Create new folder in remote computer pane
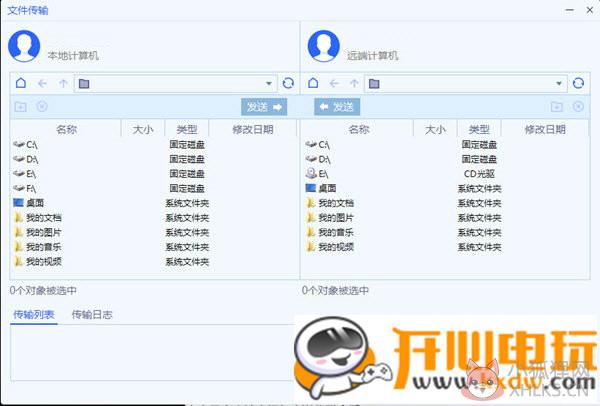The height and width of the screenshot is (406, 600). coord(557,106)
